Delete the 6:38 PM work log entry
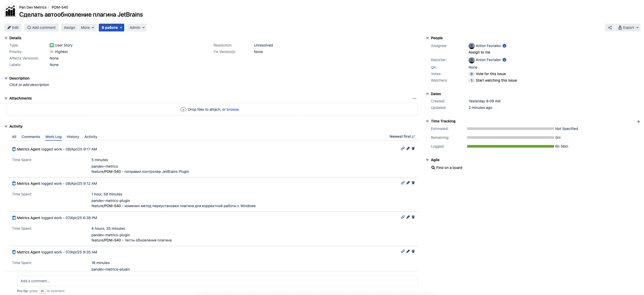The image size is (644, 295). click(413, 217)
